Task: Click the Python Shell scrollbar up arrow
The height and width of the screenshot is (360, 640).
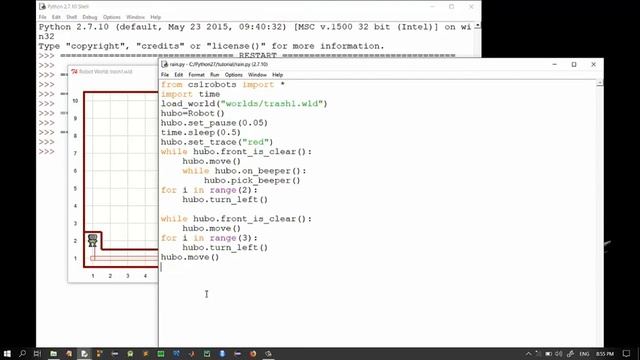Action: (x=477, y=26)
